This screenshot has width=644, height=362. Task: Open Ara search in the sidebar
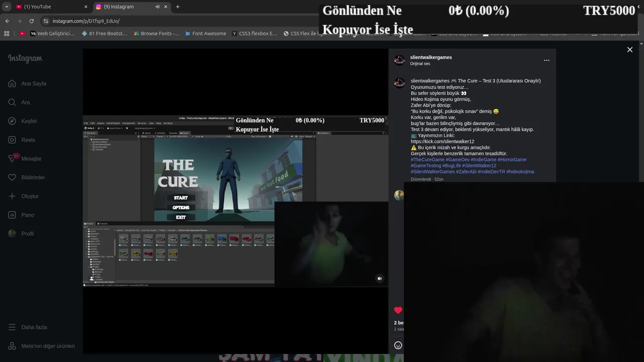pyautogui.click(x=19, y=102)
